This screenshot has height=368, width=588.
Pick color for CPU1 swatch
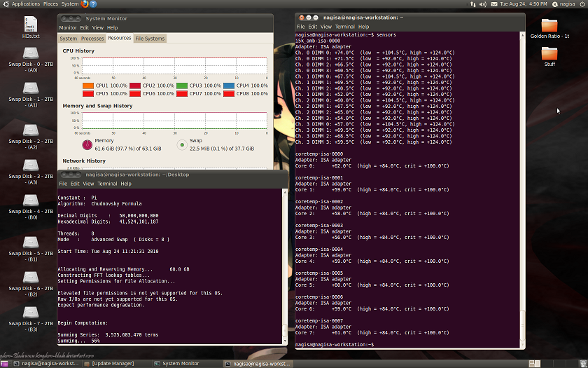click(87, 86)
